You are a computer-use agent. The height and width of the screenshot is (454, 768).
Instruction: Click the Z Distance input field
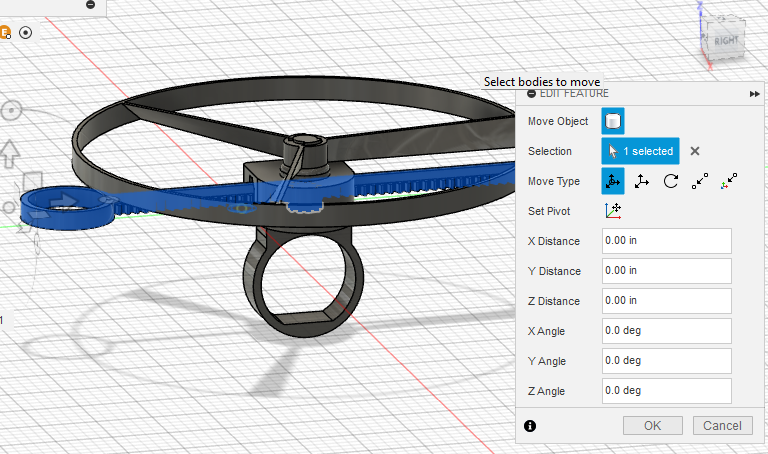[x=667, y=300]
